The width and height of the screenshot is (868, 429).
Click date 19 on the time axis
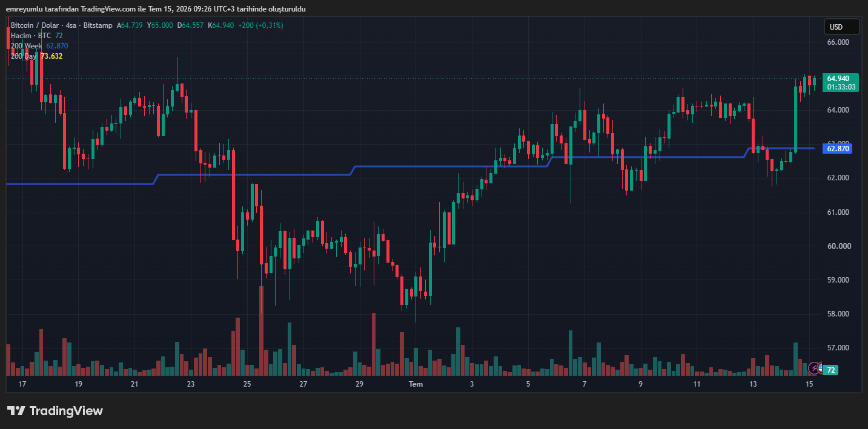(x=78, y=384)
